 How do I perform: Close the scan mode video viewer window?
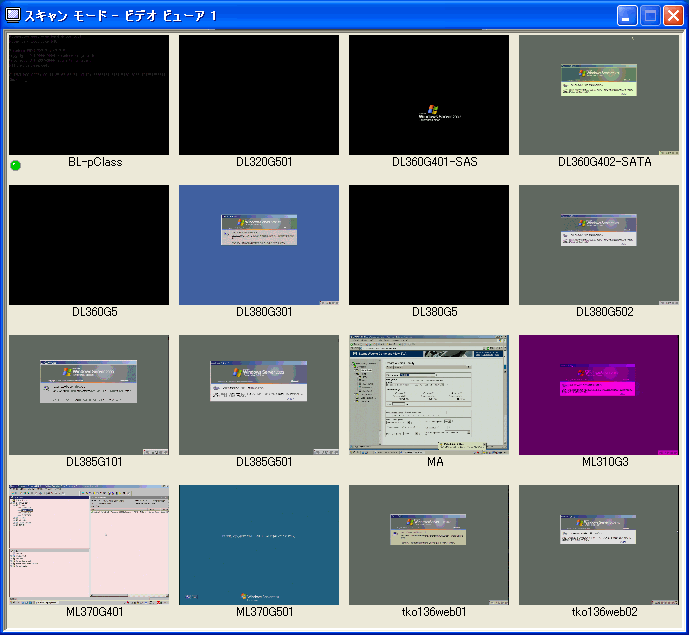pyautogui.click(x=672, y=15)
